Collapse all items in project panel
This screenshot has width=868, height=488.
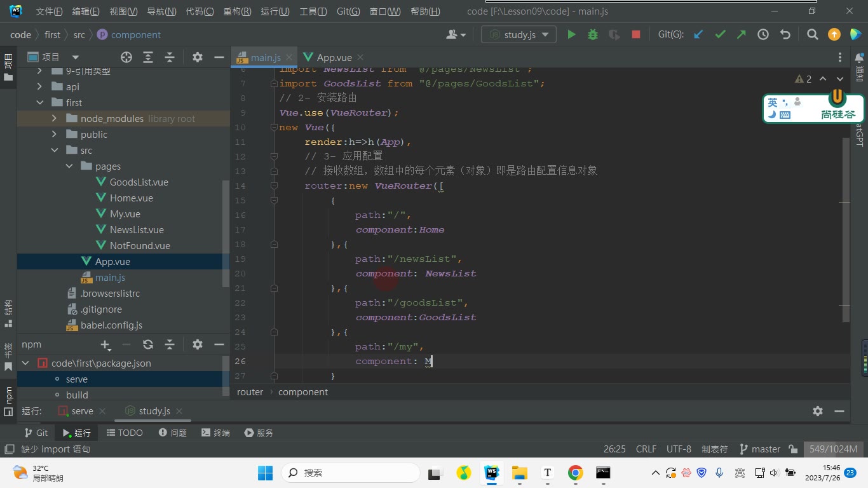(x=170, y=57)
